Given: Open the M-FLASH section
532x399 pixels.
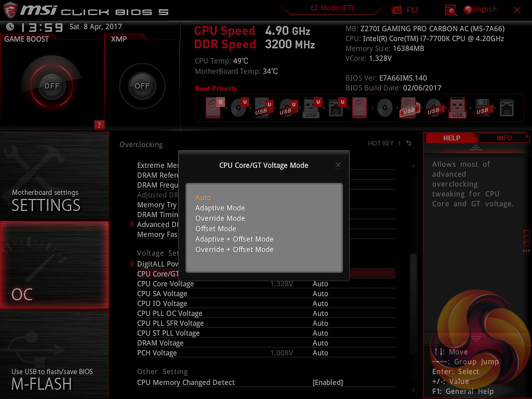Looking at the screenshot, I should point(54,354).
